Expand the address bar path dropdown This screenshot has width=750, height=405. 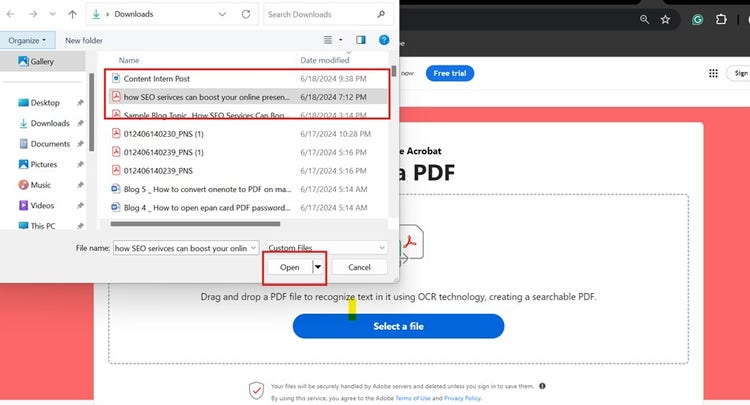pos(222,14)
